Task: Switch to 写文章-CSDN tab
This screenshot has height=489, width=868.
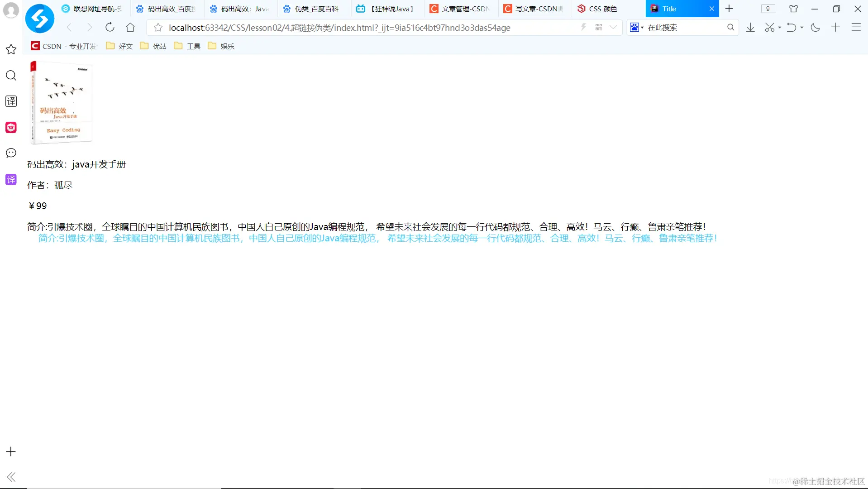Action: pos(534,9)
